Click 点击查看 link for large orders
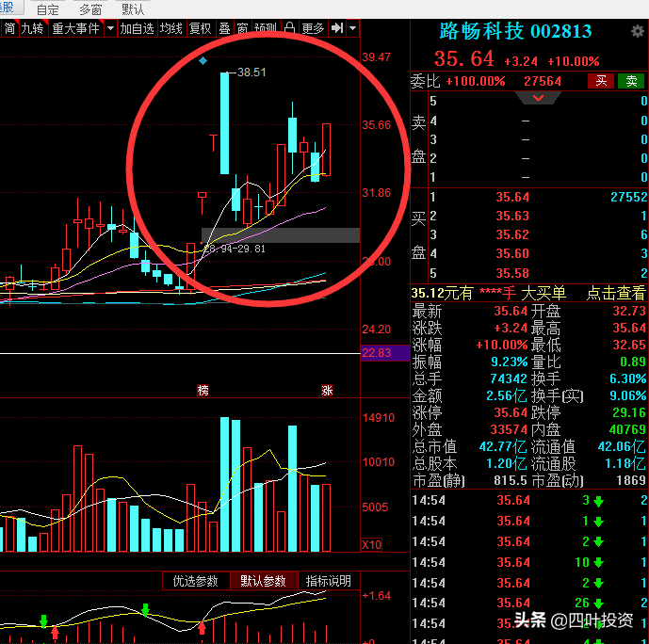649x644 pixels. coord(616,293)
